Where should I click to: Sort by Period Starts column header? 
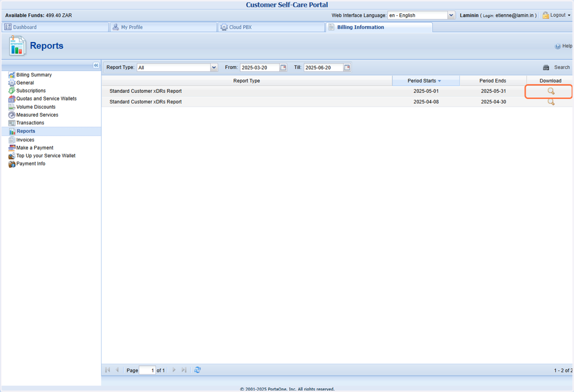[x=426, y=81]
